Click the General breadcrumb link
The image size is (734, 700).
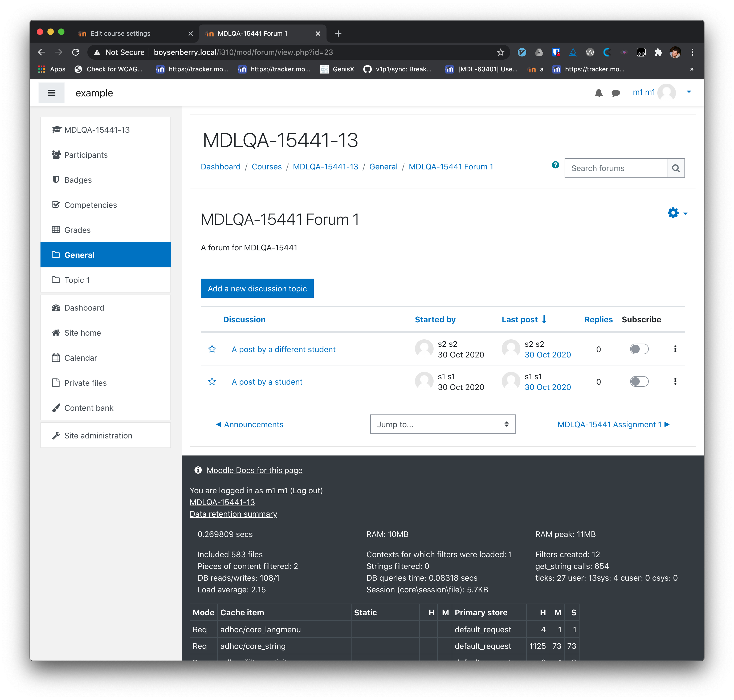[383, 167]
